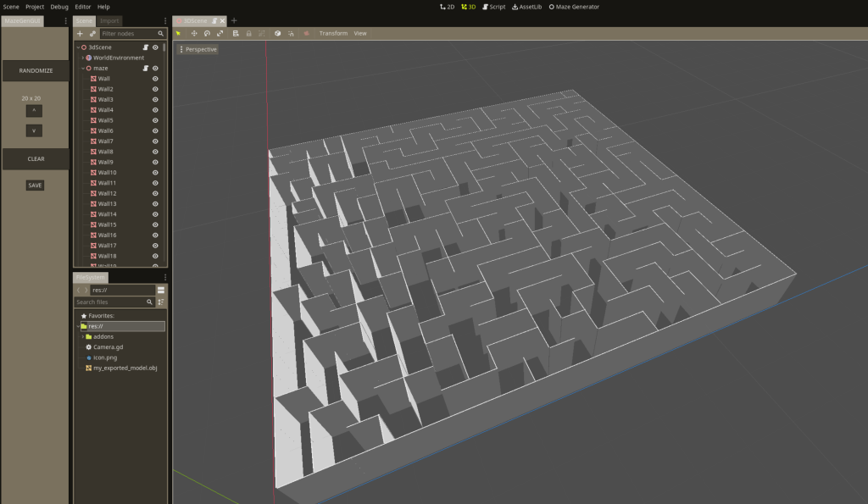868x504 pixels.
Task: Switch to the Scale tool
Action: point(220,33)
